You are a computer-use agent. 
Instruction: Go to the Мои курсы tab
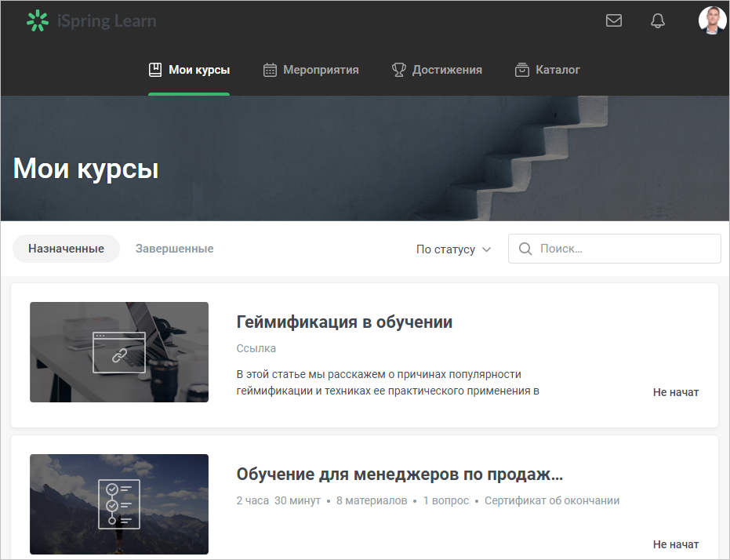tap(189, 70)
